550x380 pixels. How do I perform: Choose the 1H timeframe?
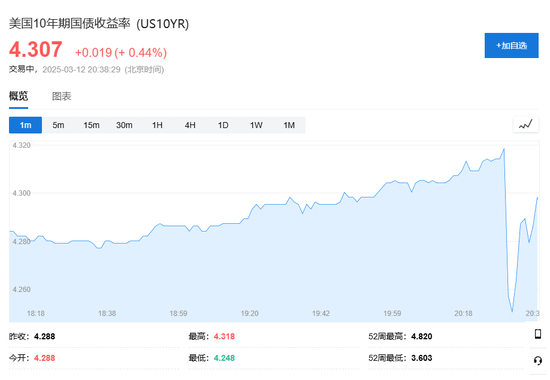click(x=157, y=125)
